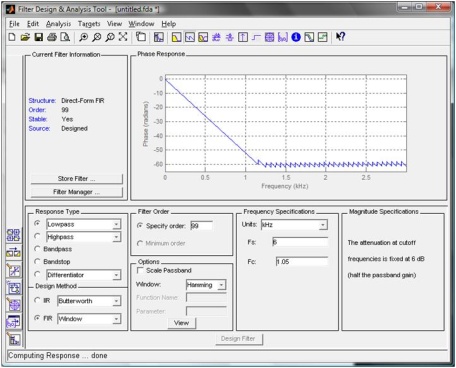Activate the What's This help pointer
The image size is (456, 368).
tap(340, 37)
